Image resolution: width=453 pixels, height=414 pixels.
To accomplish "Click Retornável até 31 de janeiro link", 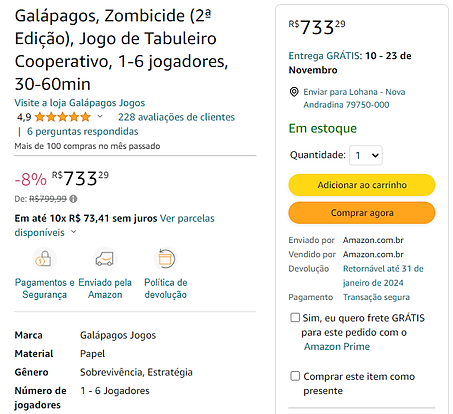I will (383, 276).
